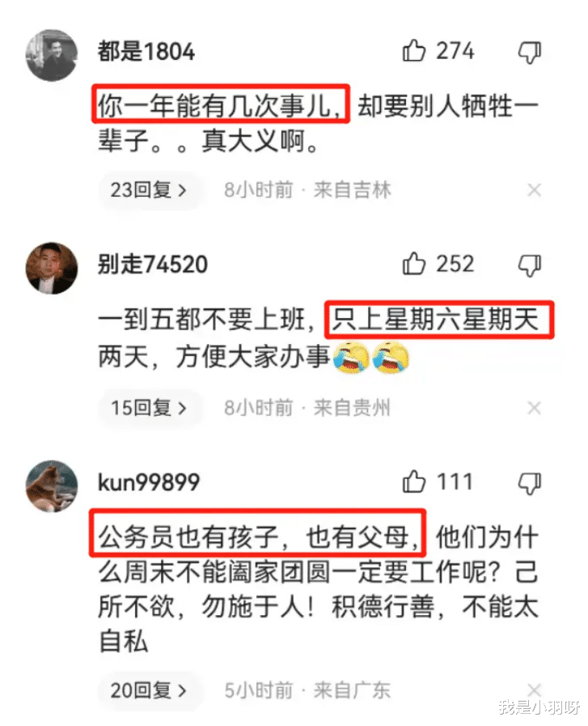588x726 pixels.
Task: Open the username 都是1804
Action: (x=146, y=51)
